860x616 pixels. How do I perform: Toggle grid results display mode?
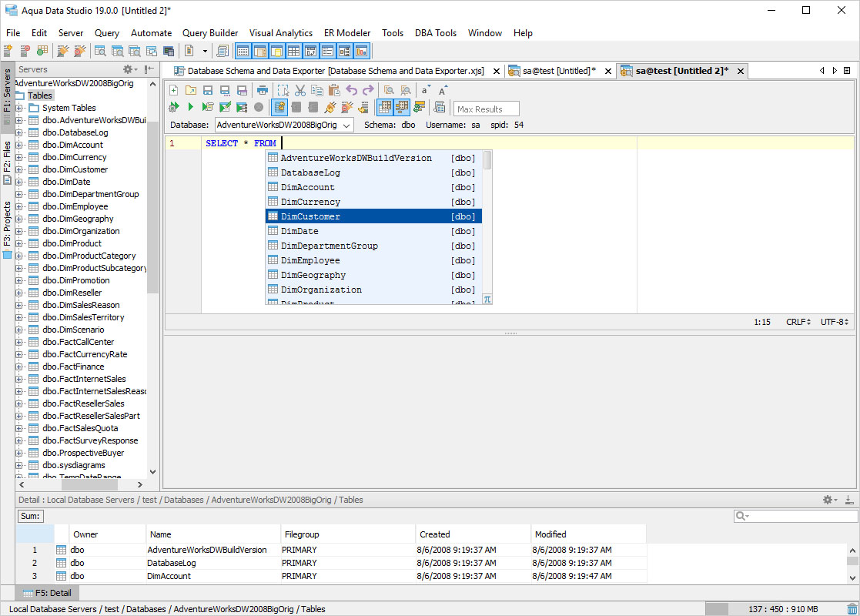(385, 107)
